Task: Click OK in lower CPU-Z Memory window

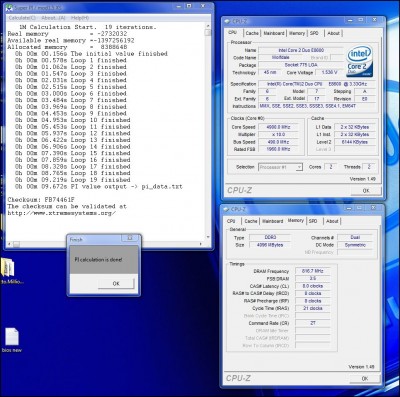Action: coord(365,378)
